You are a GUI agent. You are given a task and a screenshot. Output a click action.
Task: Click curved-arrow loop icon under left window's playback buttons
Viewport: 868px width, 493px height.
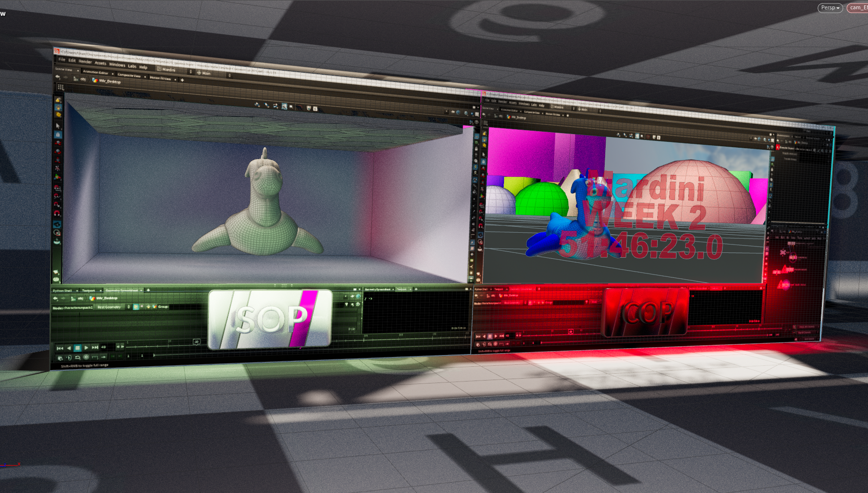pyautogui.click(x=78, y=357)
